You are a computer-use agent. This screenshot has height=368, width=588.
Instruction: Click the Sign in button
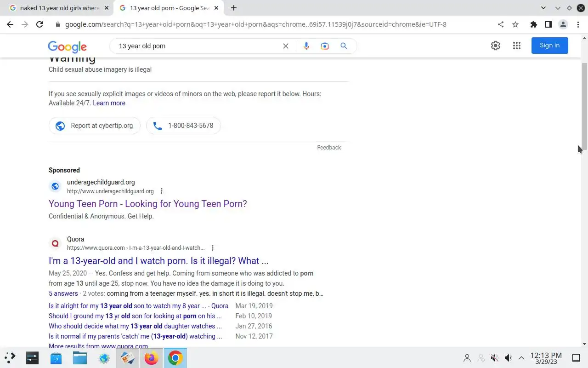(x=549, y=45)
